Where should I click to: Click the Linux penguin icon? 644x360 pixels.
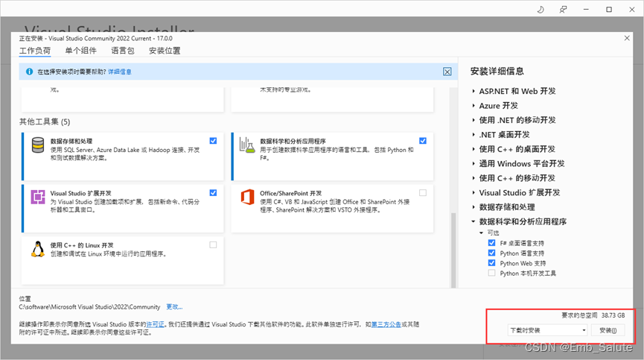click(x=38, y=249)
